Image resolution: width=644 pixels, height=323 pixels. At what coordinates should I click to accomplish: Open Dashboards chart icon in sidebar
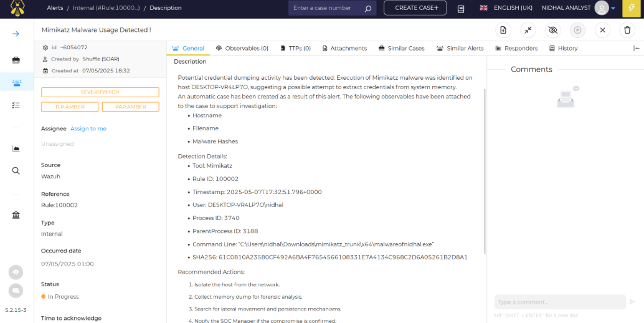[x=16, y=148]
